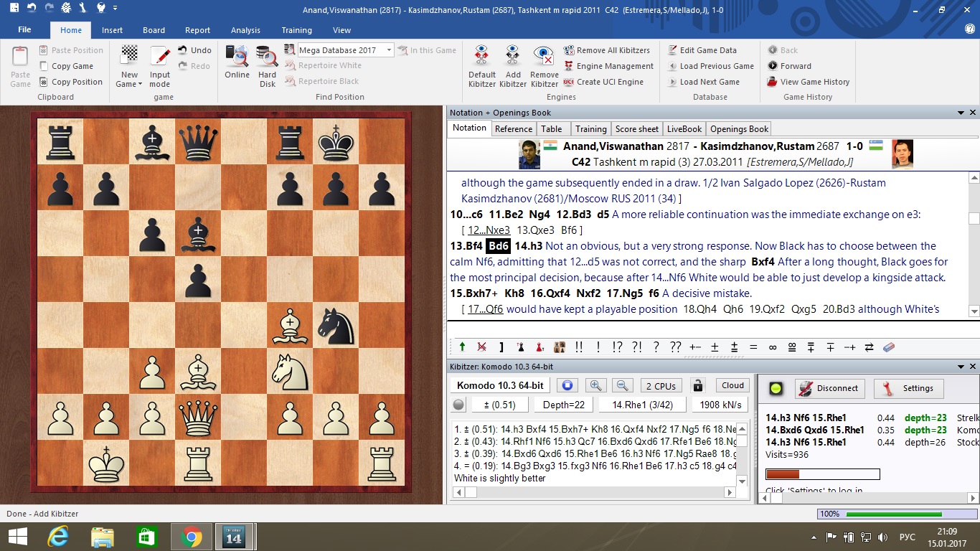Expand the New Game dropdown arrow
The width and height of the screenshot is (980, 551).
(141, 85)
